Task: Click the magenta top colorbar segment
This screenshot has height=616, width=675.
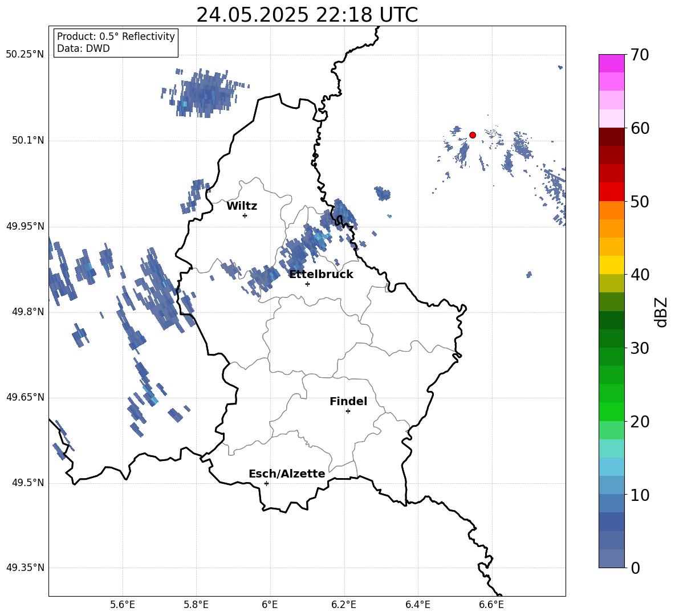Action: point(611,63)
